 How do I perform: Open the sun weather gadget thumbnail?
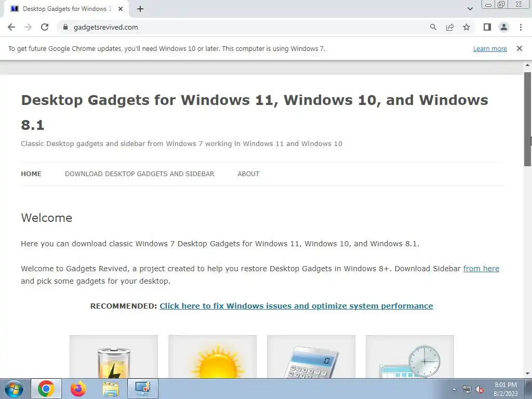[212, 357]
